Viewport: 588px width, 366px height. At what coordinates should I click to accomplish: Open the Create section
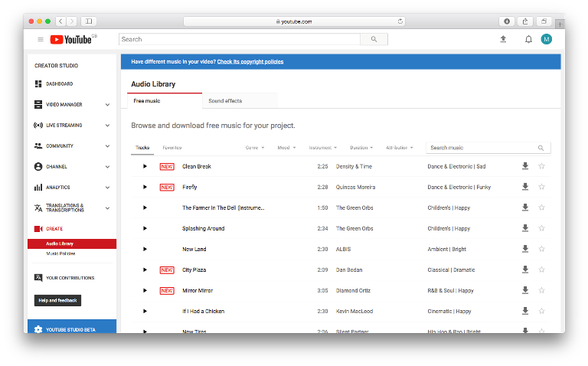click(49, 229)
